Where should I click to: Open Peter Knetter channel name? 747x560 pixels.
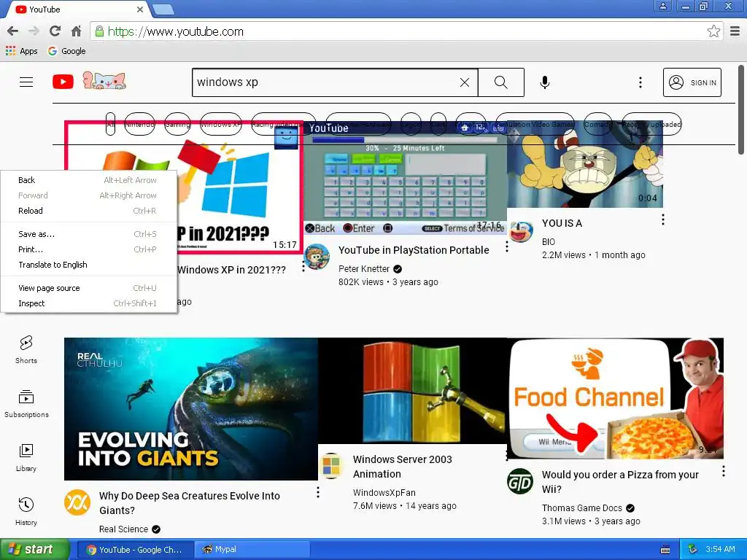pyautogui.click(x=364, y=268)
